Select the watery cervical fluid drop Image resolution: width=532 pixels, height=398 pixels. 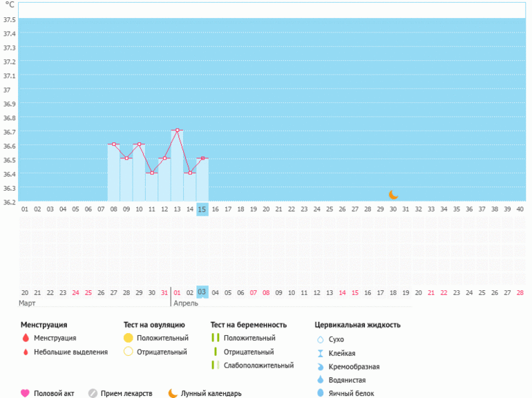click(320, 380)
